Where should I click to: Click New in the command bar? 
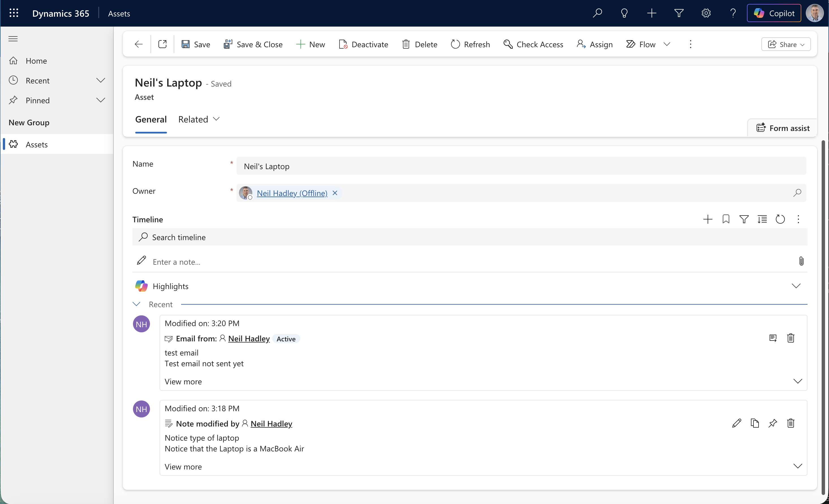click(311, 44)
